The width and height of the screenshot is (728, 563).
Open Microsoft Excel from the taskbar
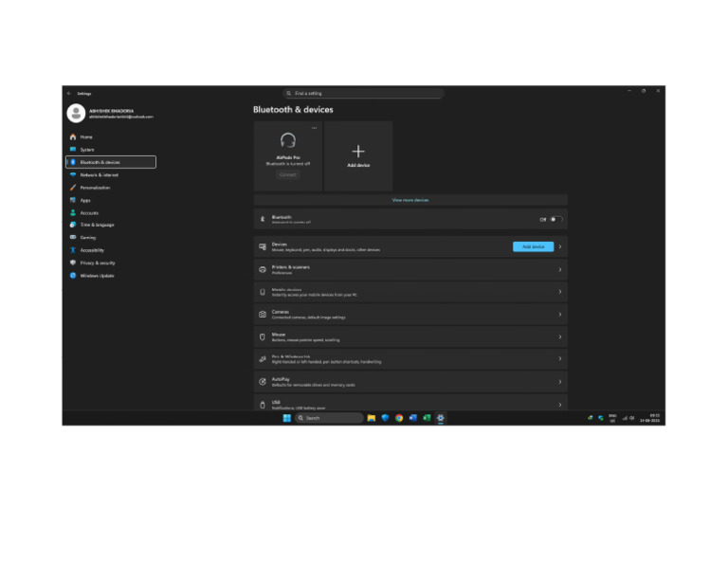click(427, 418)
